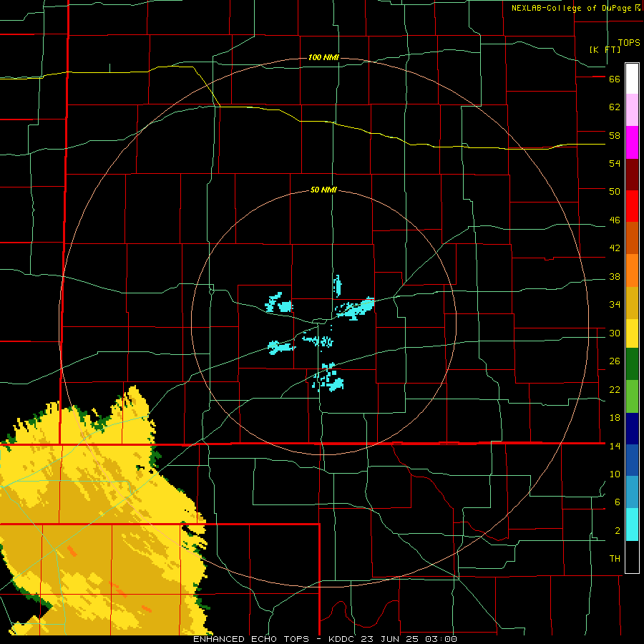This screenshot has height=644, width=644.
Task: Click the legend value 38
Action: pos(615,277)
